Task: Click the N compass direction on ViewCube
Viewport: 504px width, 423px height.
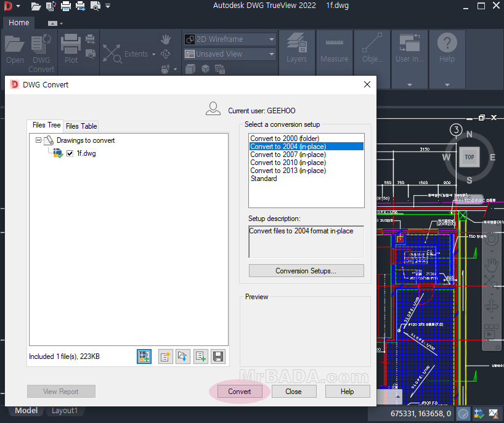Action: point(469,134)
